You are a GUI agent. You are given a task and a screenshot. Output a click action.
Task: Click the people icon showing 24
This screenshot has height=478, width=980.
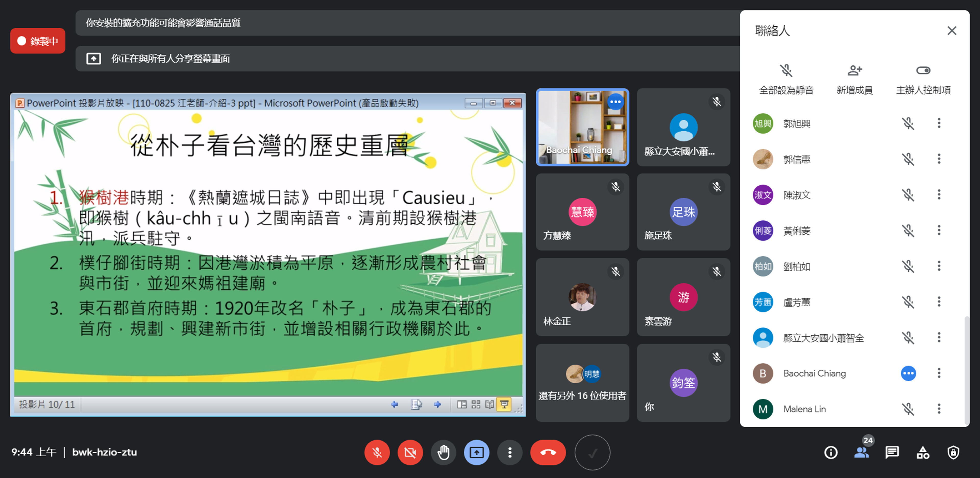(861, 452)
